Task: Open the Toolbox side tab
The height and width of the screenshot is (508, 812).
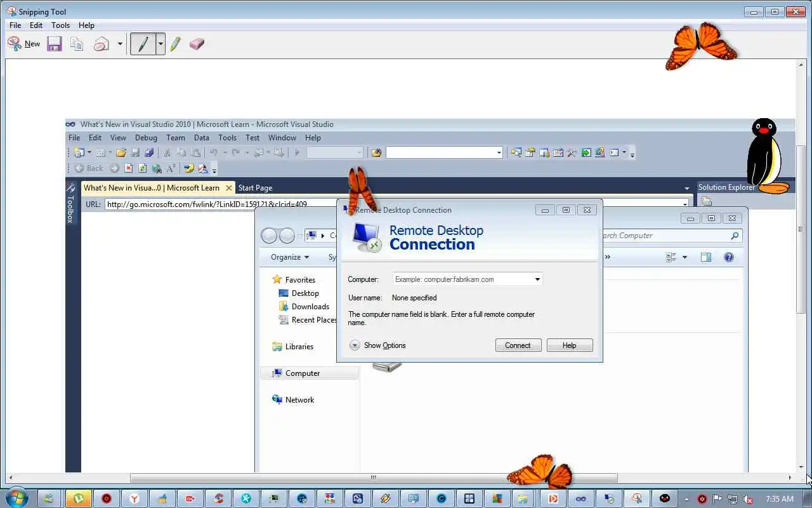Action: 70,203
